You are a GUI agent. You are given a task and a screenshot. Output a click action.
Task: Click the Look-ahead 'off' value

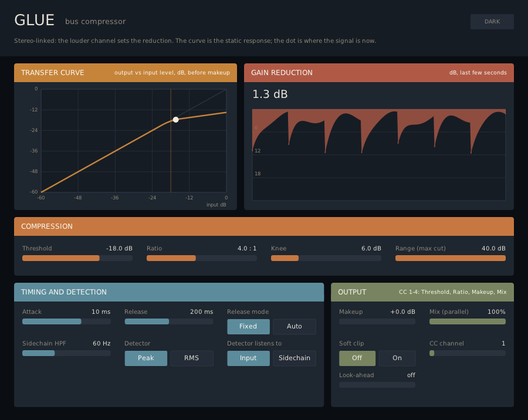point(411,375)
